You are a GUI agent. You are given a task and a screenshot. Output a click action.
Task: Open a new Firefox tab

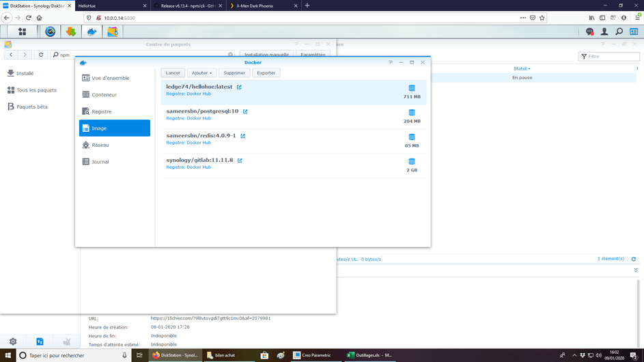coord(307,5)
